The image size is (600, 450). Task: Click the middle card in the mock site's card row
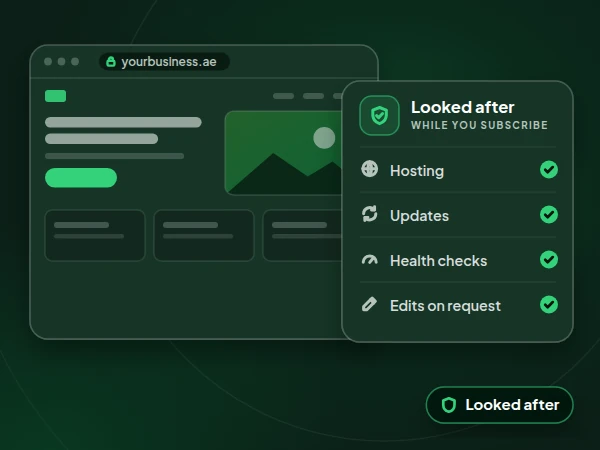pos(204,235)
